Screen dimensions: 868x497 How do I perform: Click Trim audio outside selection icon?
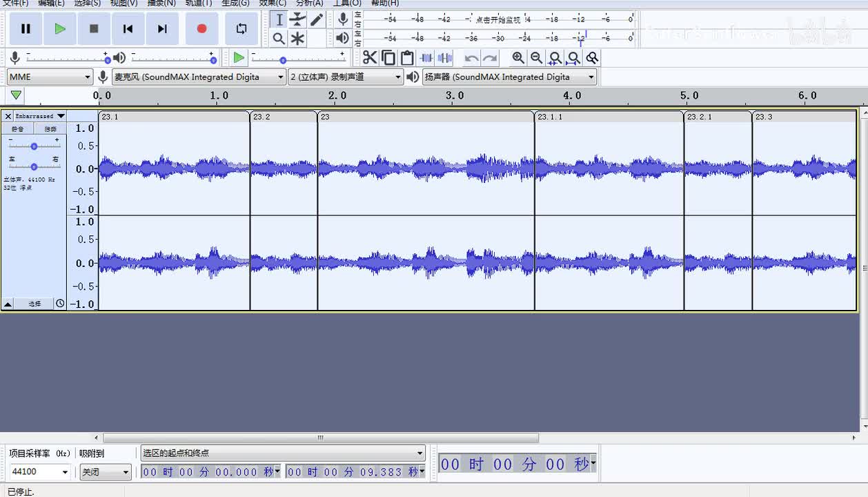point(426,58)
